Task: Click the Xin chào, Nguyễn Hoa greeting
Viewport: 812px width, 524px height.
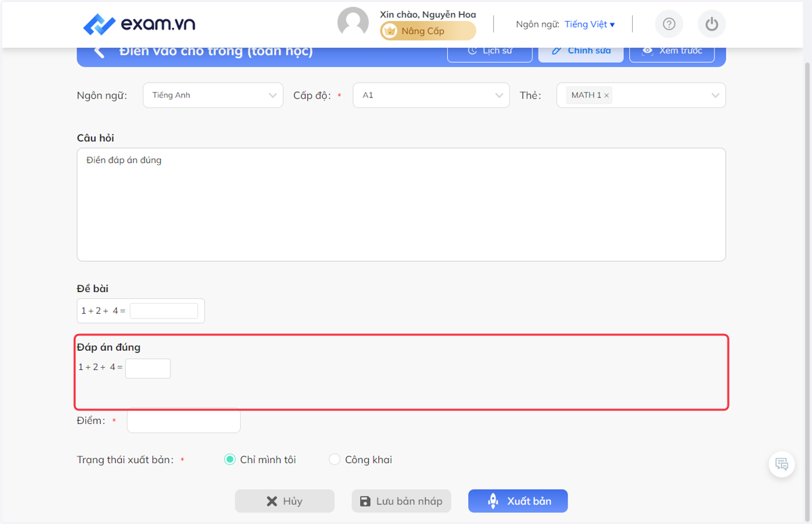Action: (x=428, y=14)
